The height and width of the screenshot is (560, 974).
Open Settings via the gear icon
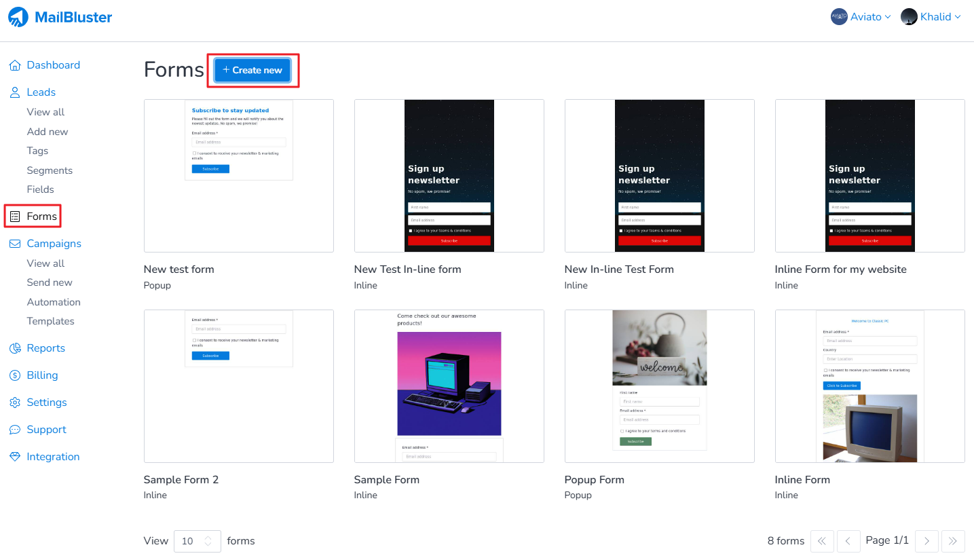(x=15, y=403)
